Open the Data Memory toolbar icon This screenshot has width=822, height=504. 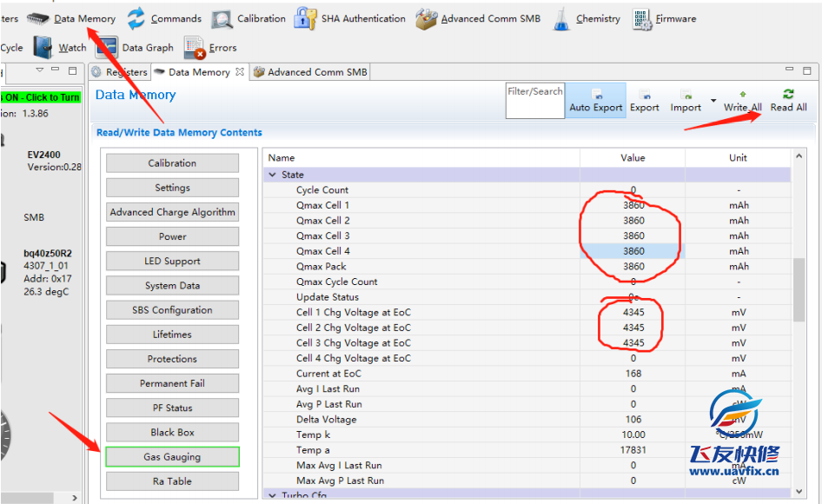tap(37, 18)
